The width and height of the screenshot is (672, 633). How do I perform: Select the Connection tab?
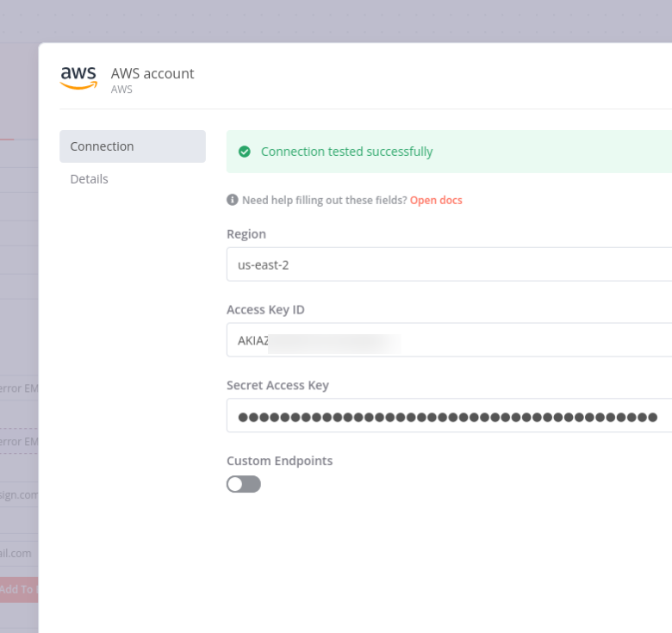click(133, 146)
